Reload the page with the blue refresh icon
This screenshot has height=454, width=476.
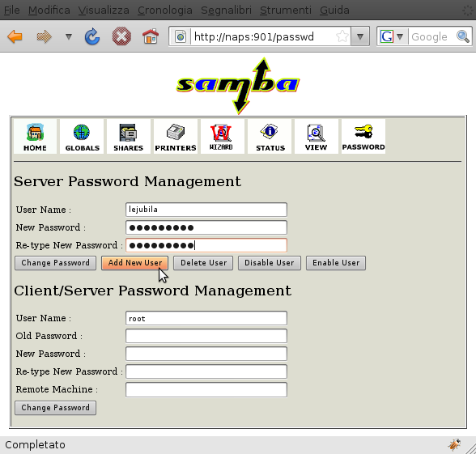pos(92,37)
